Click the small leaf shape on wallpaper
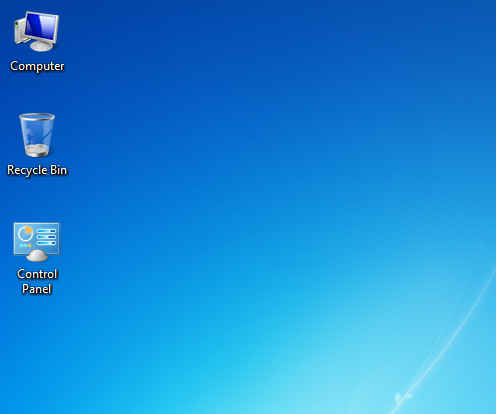This screenshot has width=496, height=414. (x=398, y=398)
